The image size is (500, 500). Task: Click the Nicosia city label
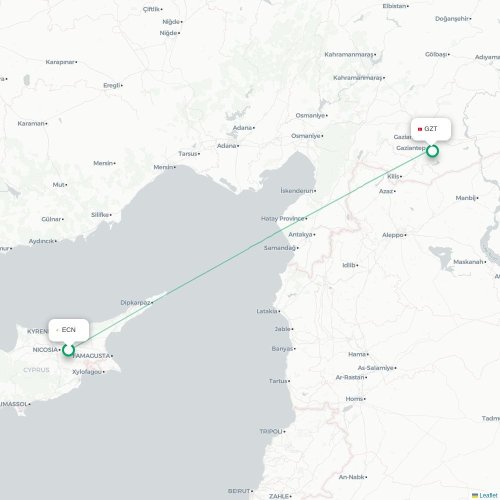45,350
